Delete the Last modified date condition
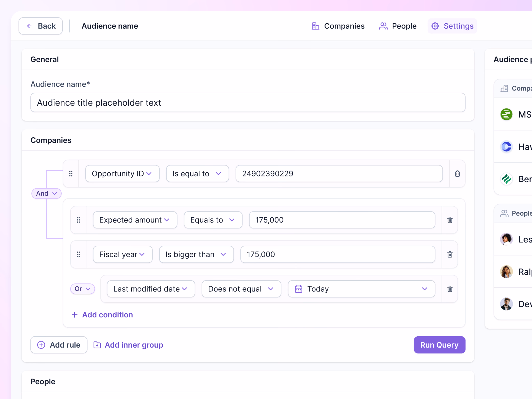The height and width of the screenshot is (399, 532). [450, 289]
